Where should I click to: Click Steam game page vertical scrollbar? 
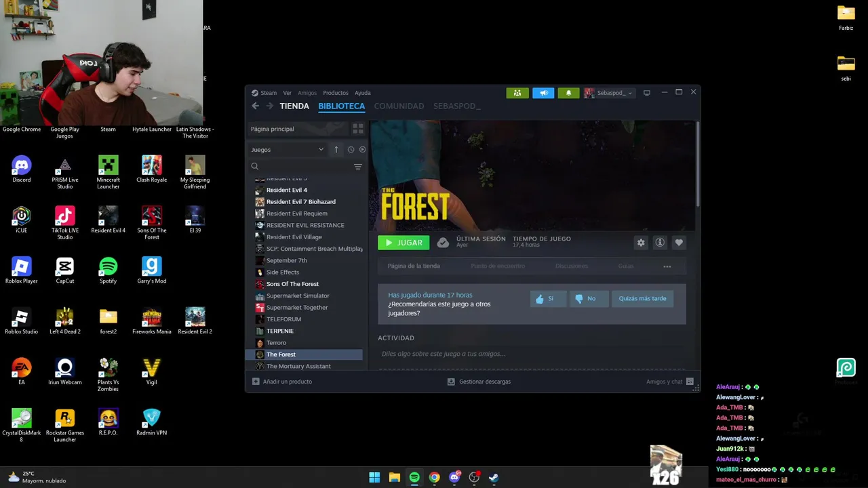click(x=697, y=163)
